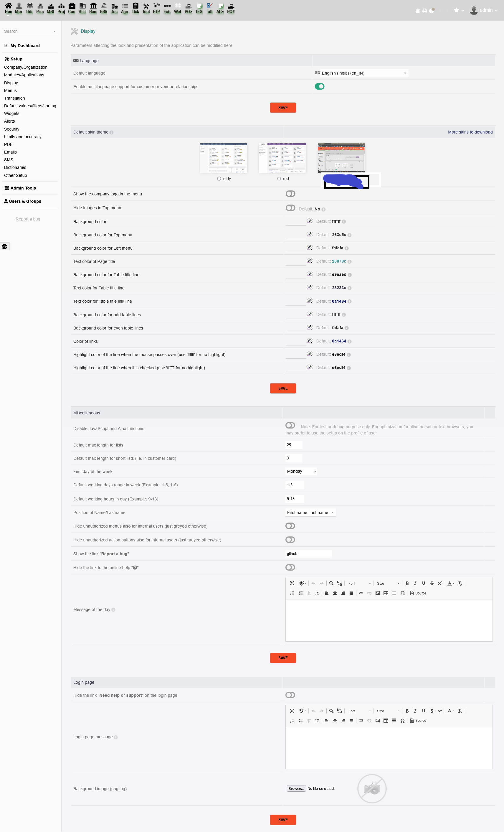
Task: Toggle Show the company logo in the menu
Action: coord(290,193)
